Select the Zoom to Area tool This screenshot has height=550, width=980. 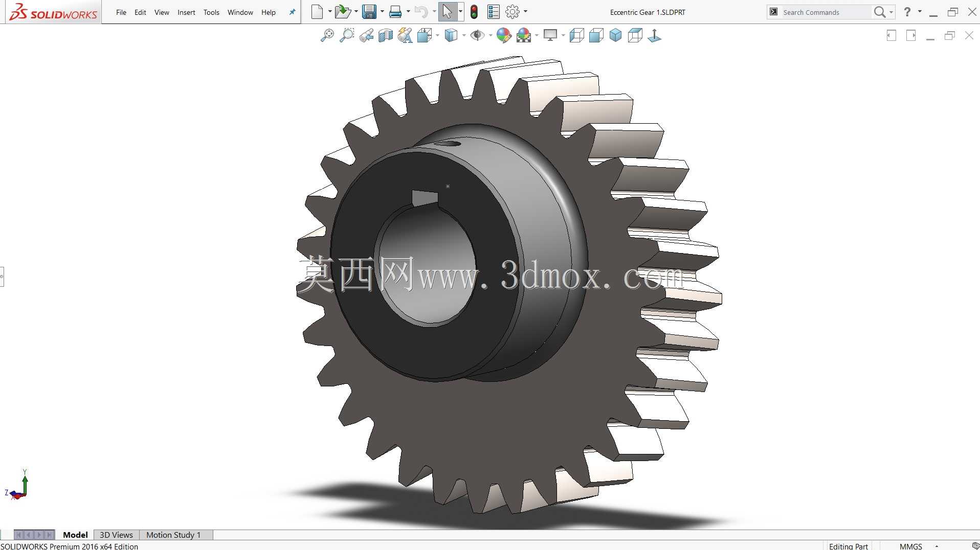point(347,35)
